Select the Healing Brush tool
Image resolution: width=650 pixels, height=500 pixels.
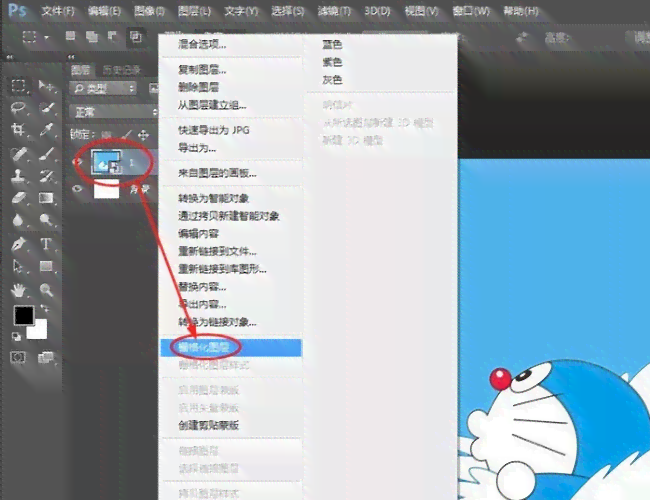(x=18, y=154)
